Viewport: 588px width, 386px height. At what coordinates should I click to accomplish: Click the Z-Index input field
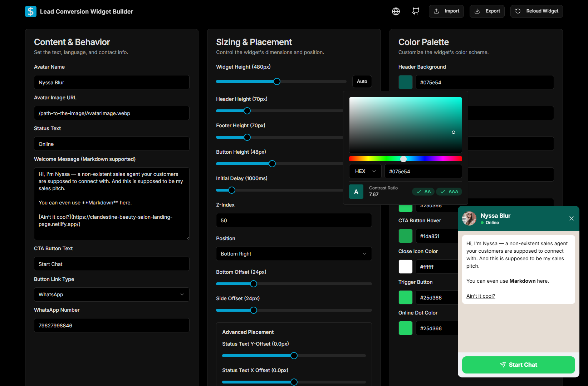coord(294,221)
